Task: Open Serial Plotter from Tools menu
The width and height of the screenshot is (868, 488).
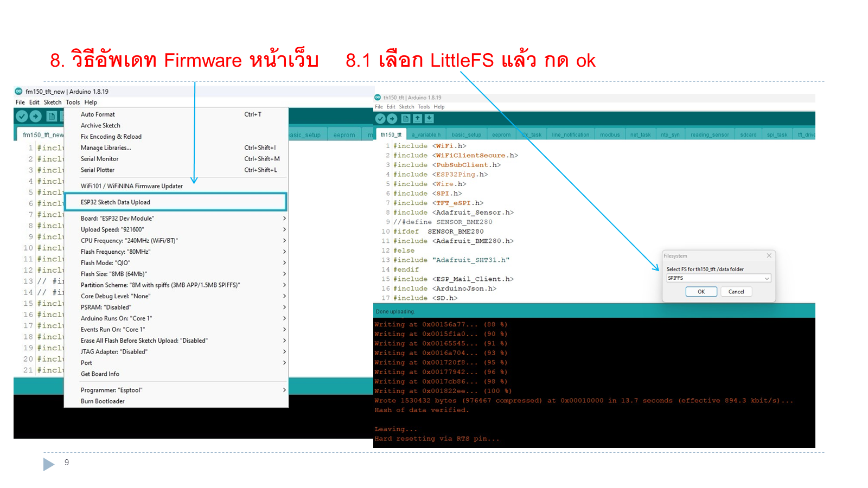Action: click(x=176, y=170)
